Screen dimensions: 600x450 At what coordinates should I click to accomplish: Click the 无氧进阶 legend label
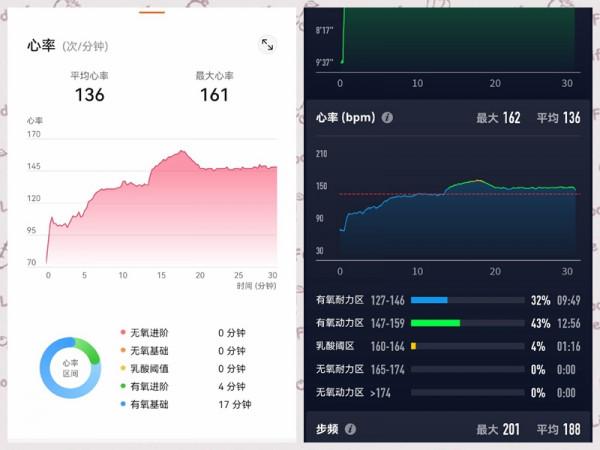coord(150,333)
